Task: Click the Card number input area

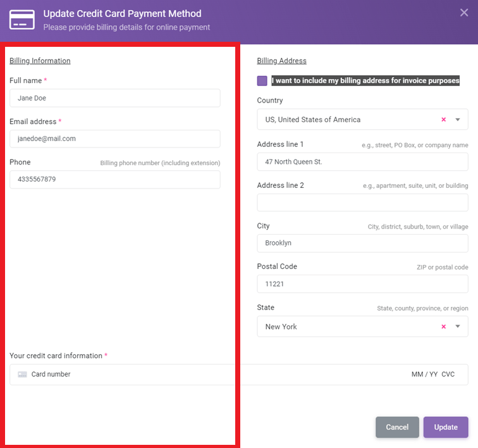Action: coord(190,375)
